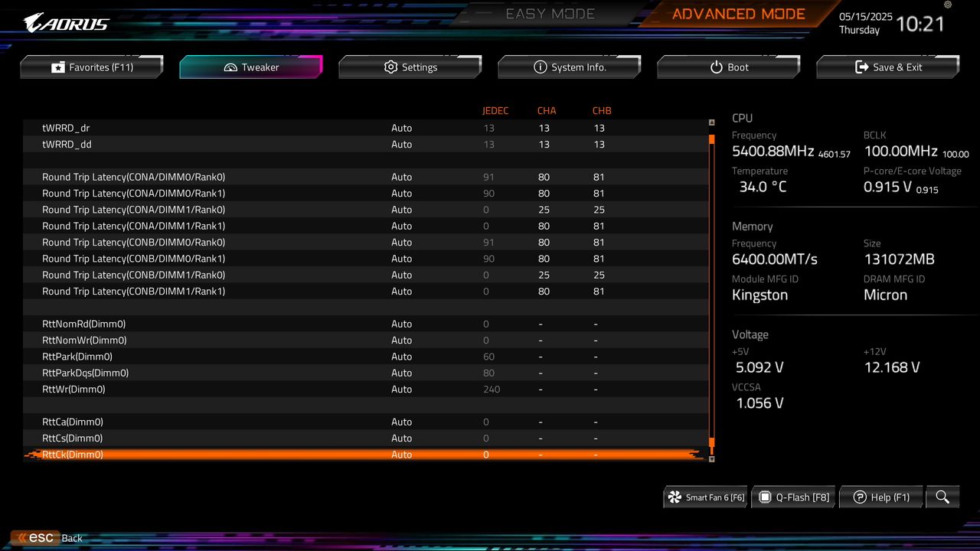Screen dimensions: 980x551
Task: Select the RttNomWr(Dimm0) setting
Action: tap(366, 340)
